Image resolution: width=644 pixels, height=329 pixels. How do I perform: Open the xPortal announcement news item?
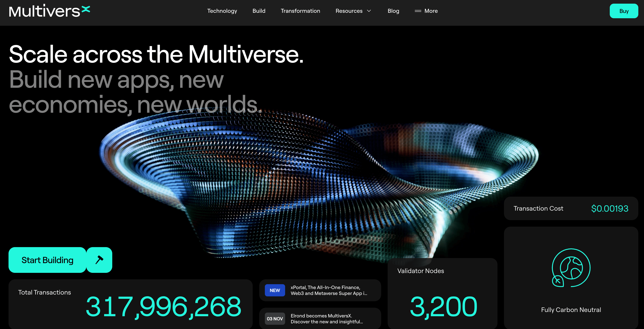(329, 290)
